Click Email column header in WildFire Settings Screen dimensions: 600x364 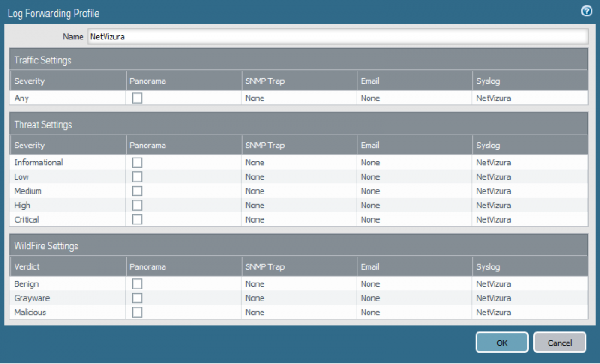click(x=415, y=266)
